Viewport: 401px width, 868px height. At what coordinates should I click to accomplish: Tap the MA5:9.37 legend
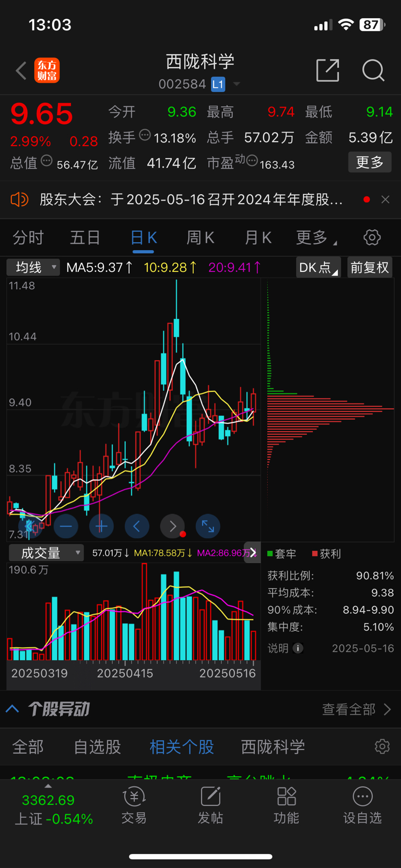pos(100,268)
